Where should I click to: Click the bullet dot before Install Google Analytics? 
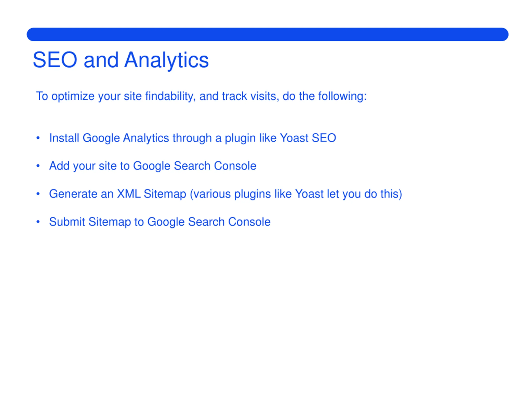pyautogui.click(x=38, y=138)
